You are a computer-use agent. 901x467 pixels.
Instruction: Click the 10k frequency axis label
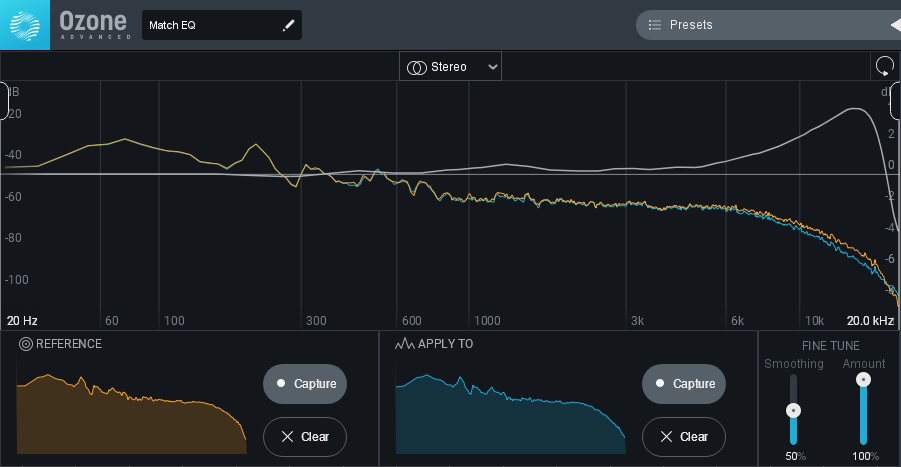(x=814, y=321)
